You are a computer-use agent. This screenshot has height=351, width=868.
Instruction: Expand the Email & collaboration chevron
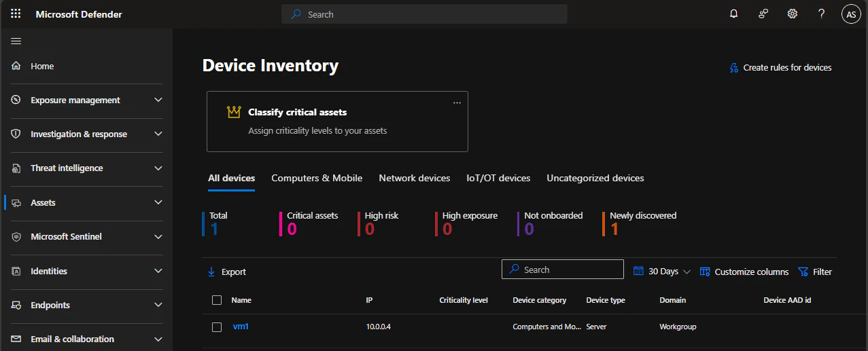[158, 339]
